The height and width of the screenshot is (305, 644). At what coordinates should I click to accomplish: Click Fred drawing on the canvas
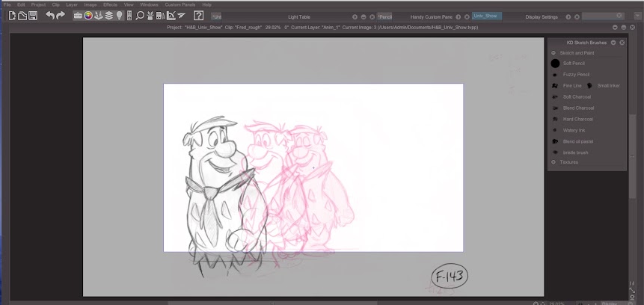tap(224, 197)
